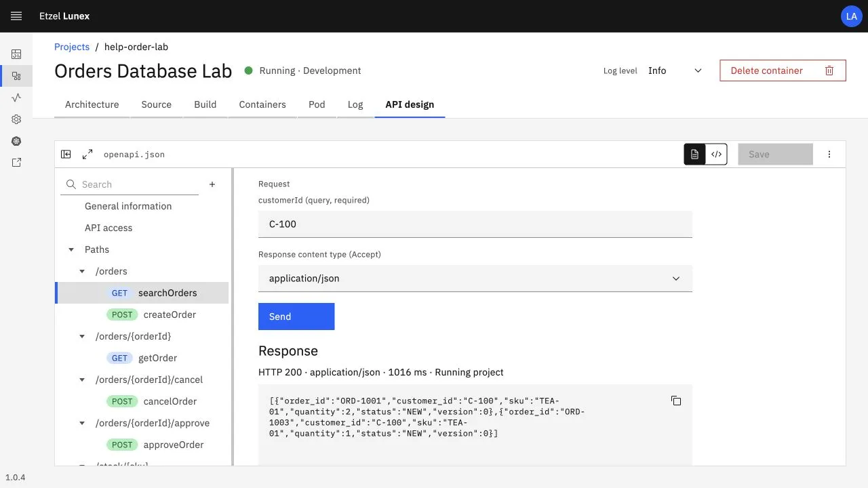Image resolution: width=868 pixels, height=488 pixels.
Task: Copy the response body to clipboard
Action: pyautogui.click(x=676, y=401)
